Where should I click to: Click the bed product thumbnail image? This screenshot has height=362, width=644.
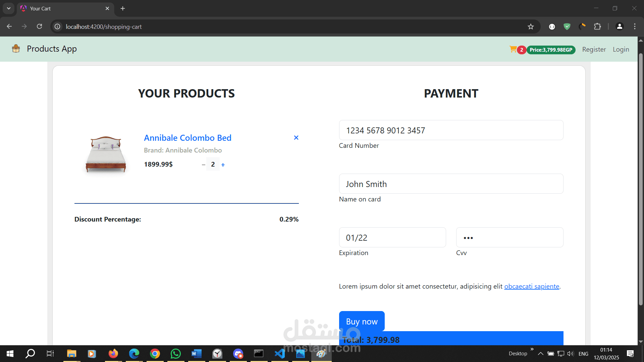(106, 154)
